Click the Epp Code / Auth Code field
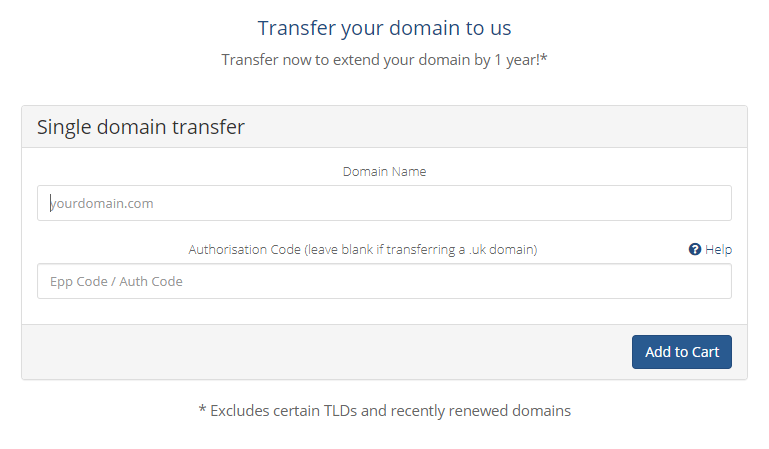This screenshot has height=449, width=769. pos(384,281)
